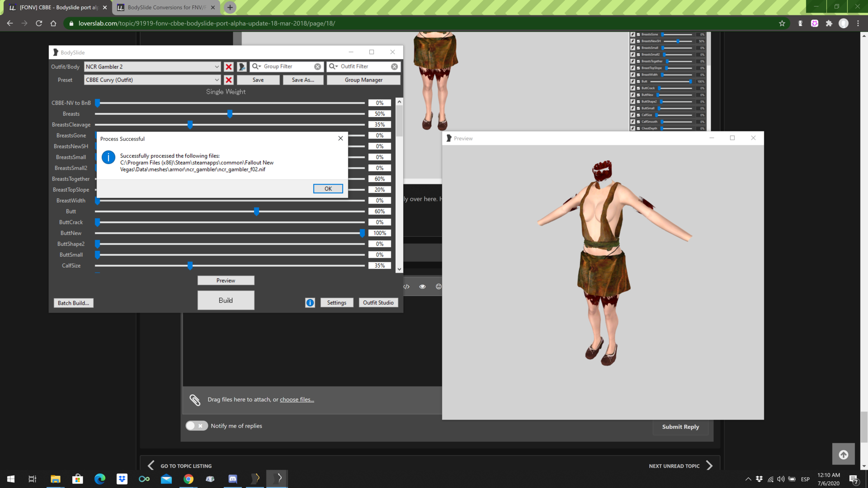Click OK in the Process Successful dialog
This screenshot has width=868, height=488.
point(328,189)
